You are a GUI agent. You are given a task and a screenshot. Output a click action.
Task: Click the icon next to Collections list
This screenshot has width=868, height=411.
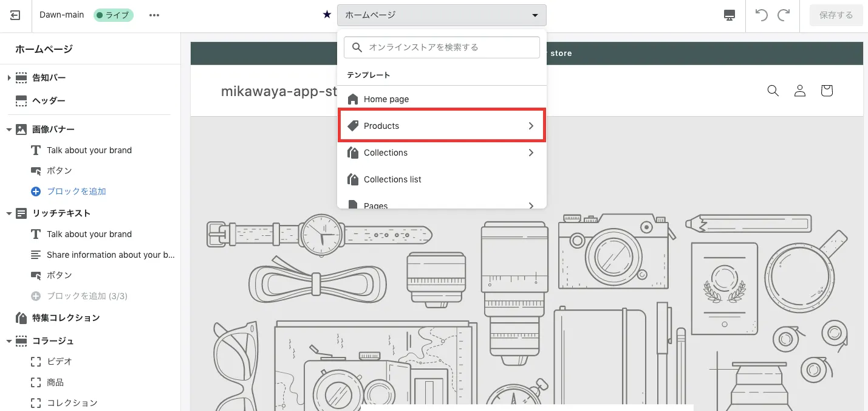pos(353,179)
